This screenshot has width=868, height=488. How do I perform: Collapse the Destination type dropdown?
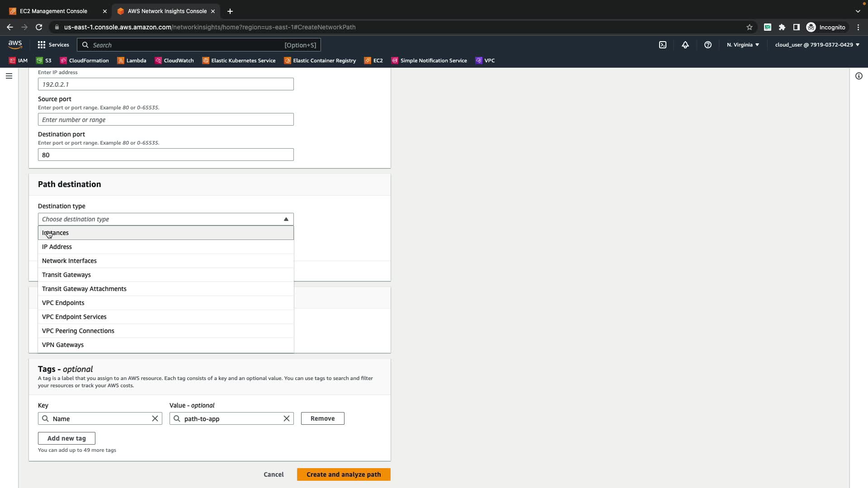point(286,219)
